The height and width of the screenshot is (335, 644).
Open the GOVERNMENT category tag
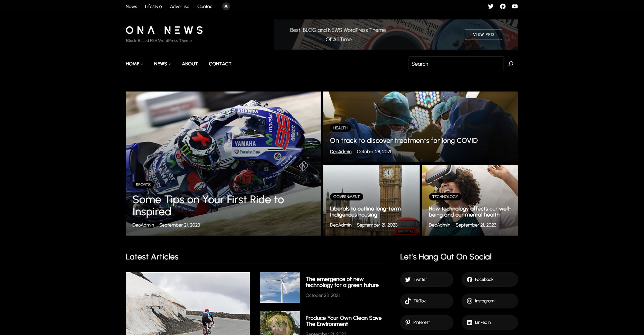pyautogui.click(x=346, y=197)
